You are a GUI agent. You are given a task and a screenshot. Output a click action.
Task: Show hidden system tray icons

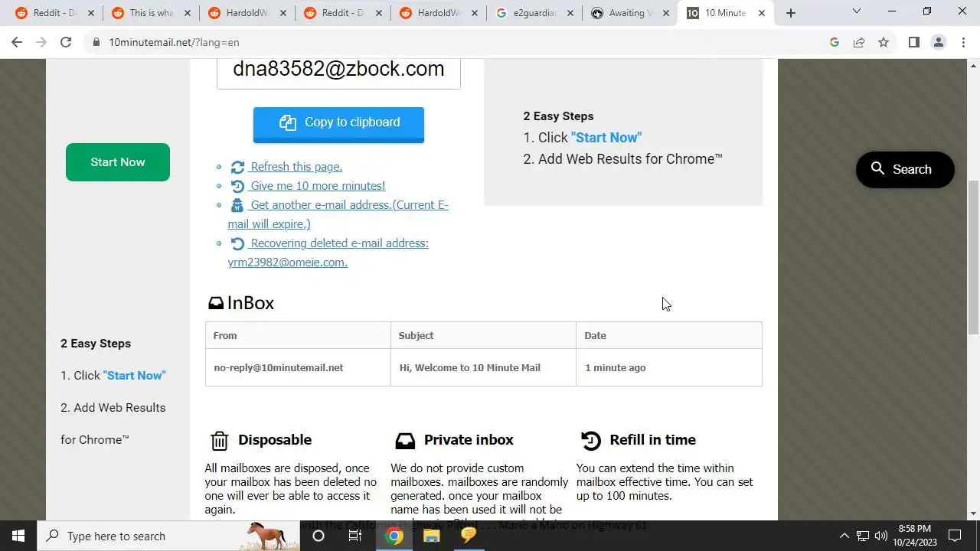pos(844,536)
